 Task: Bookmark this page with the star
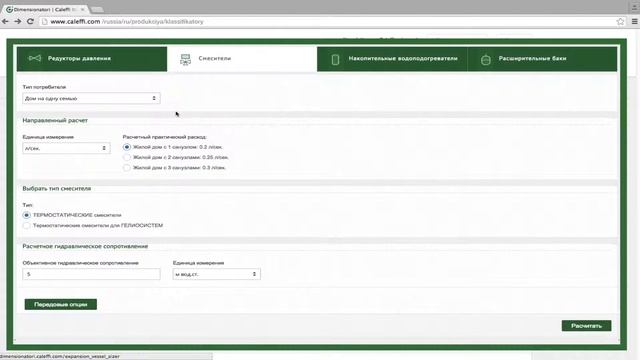620,22
